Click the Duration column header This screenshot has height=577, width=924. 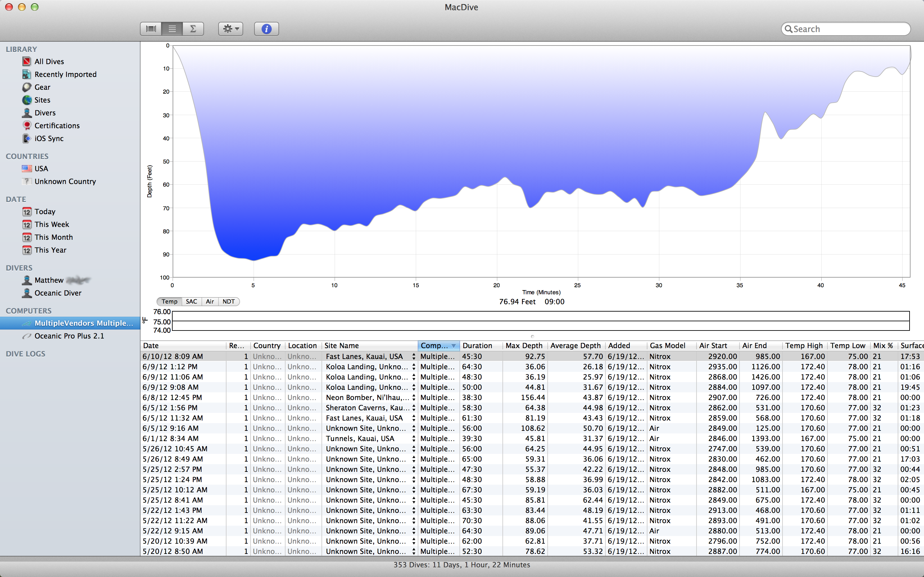pos(477,346)
